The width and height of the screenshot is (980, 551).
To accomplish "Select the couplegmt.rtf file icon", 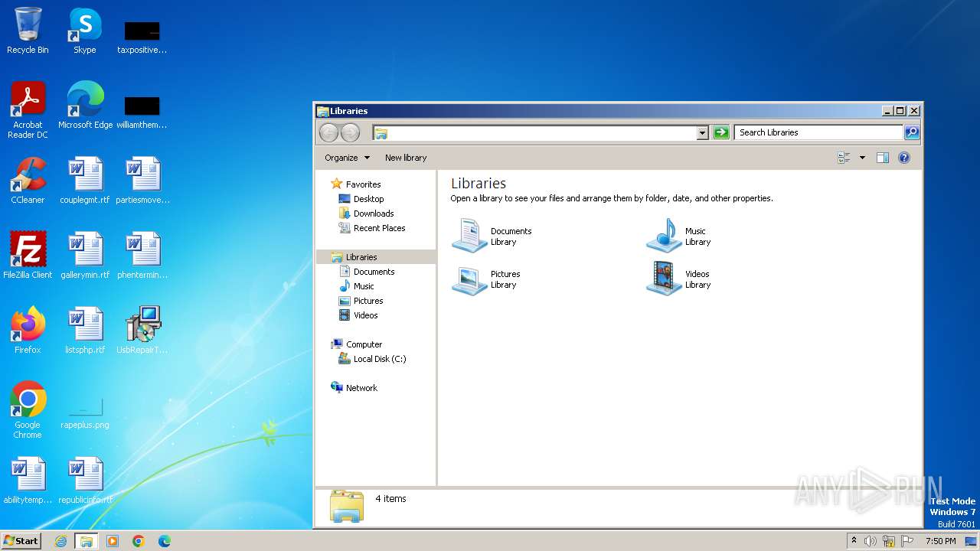I will (85, 181).
